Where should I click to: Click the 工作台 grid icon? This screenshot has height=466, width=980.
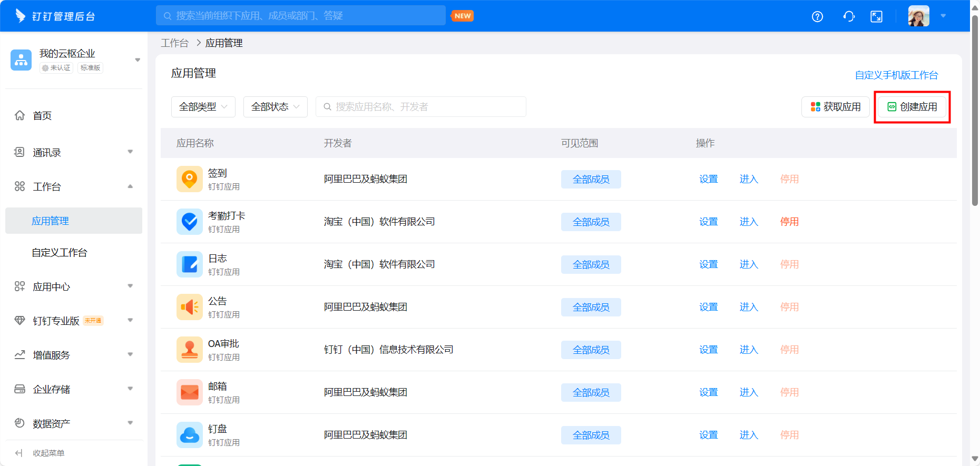point(19,186)
